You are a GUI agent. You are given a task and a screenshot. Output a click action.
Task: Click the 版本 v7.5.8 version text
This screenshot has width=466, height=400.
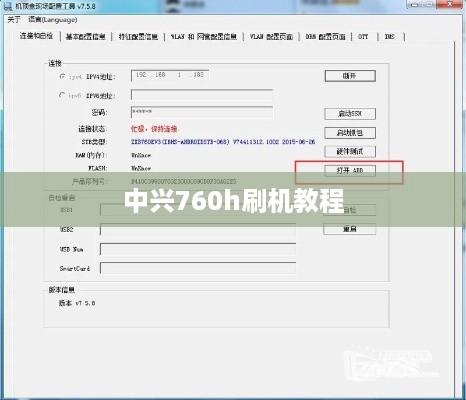point(77,303)
